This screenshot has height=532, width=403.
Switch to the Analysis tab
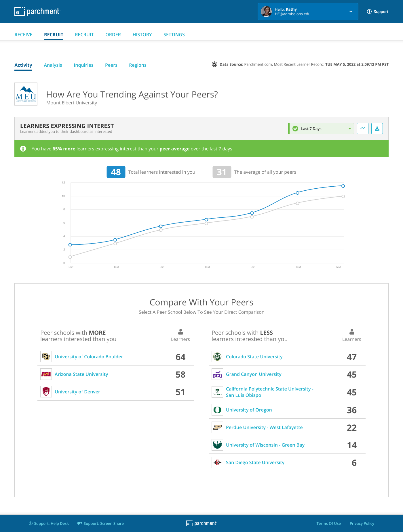tap(53, 65)
